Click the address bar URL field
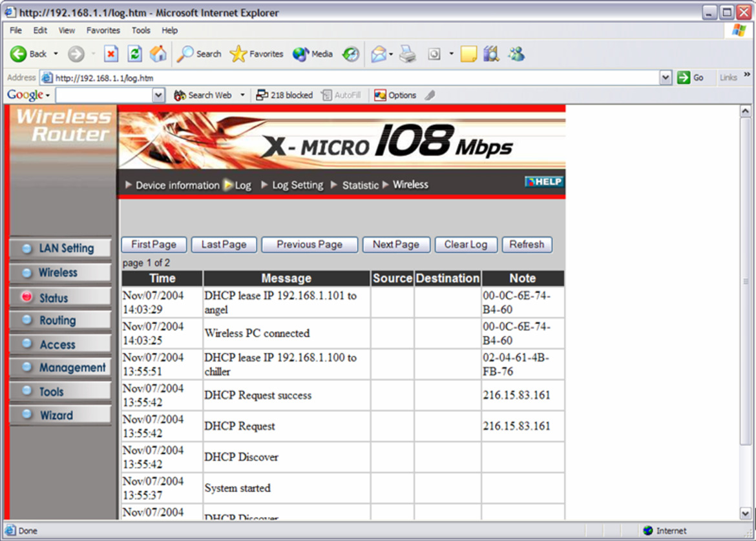756x541 pixels. (350, 77)
